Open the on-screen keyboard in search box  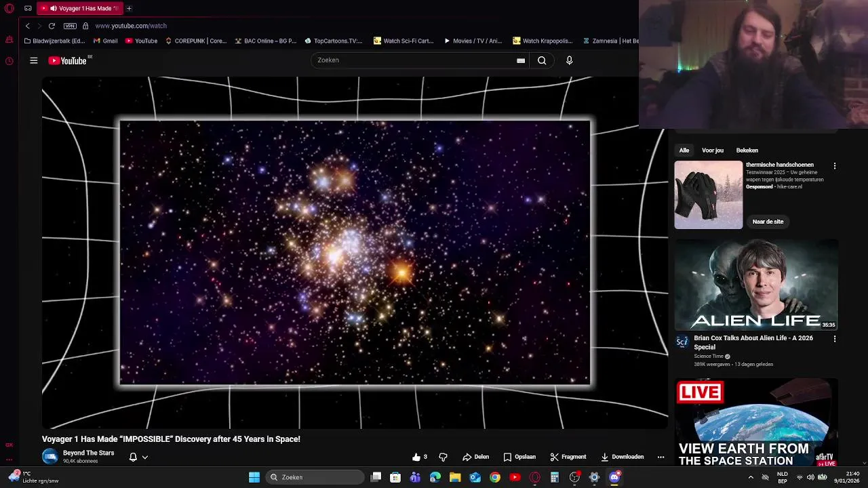tap(521, 60)
